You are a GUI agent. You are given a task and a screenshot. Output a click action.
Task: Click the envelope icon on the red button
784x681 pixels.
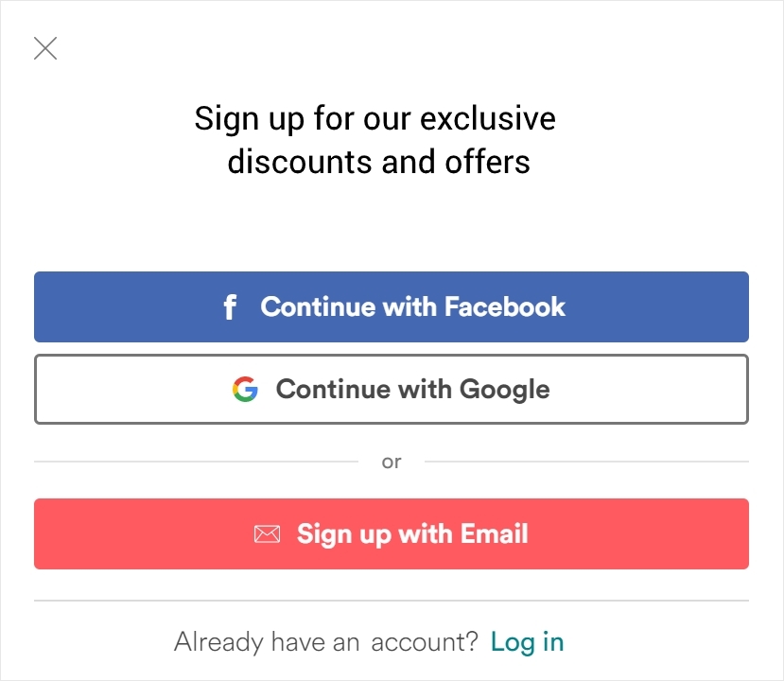[x=267, y=534]
